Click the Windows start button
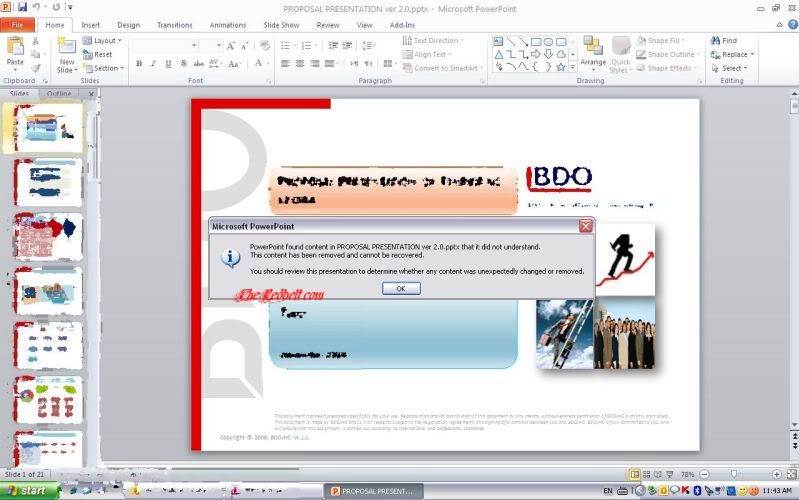The height and width of the screenshot is (500, 799). [30, 490]
